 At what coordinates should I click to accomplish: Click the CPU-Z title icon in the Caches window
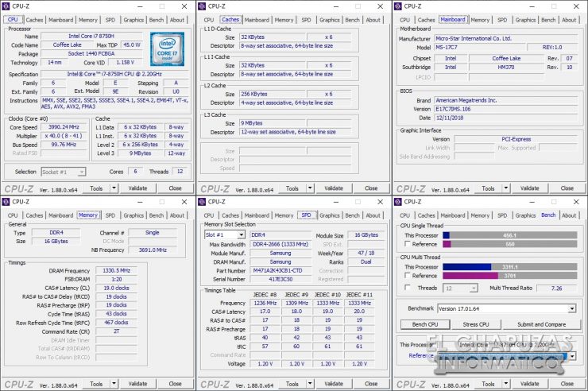[202, 6]
